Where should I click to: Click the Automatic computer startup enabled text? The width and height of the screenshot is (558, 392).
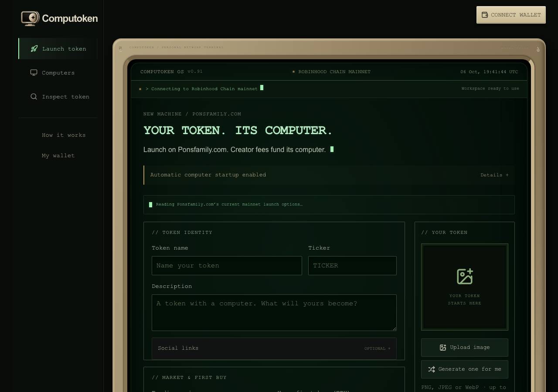tap(208, 175)
